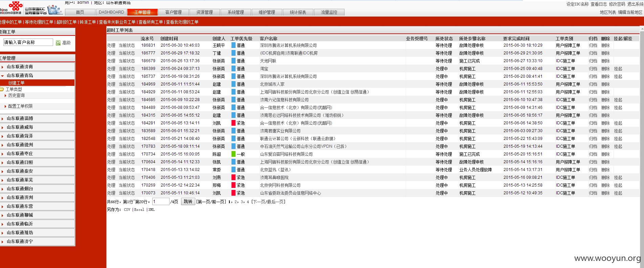The image size is (644, 268).
Task: Click 挂起 for order 170073
Action: click(x=618, y=193)
